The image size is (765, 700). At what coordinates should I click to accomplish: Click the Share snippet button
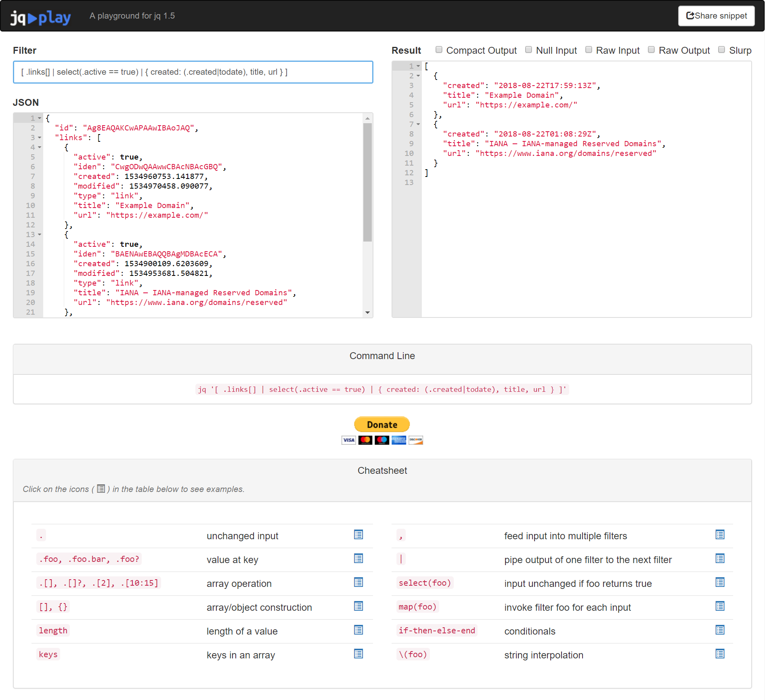tap(716, 16)
